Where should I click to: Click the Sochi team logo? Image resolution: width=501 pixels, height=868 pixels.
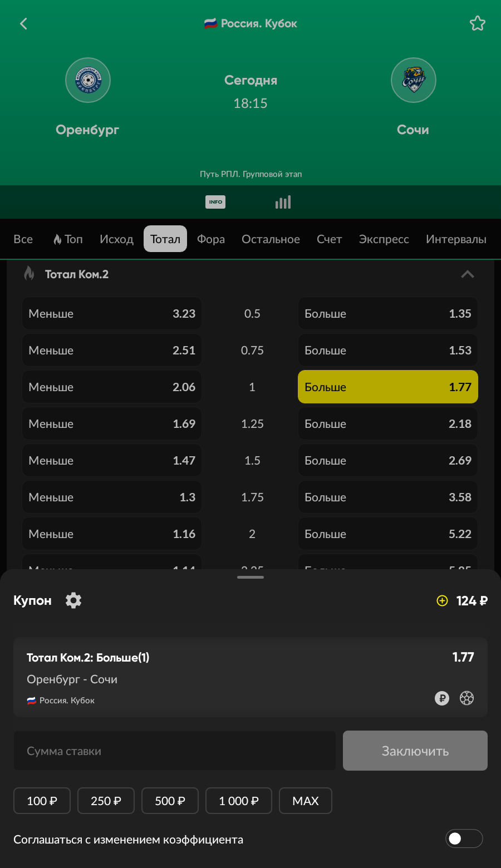413,80
